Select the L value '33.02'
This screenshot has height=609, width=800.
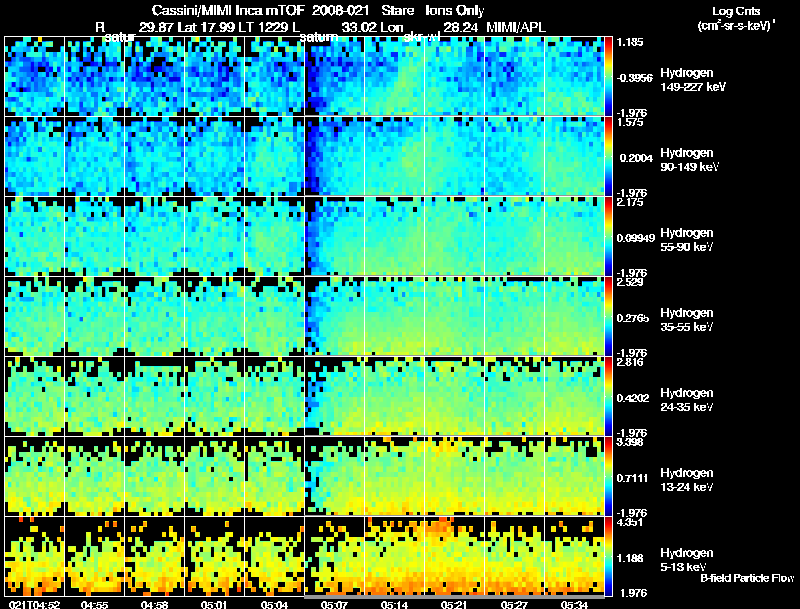click(x=358, y=28)
